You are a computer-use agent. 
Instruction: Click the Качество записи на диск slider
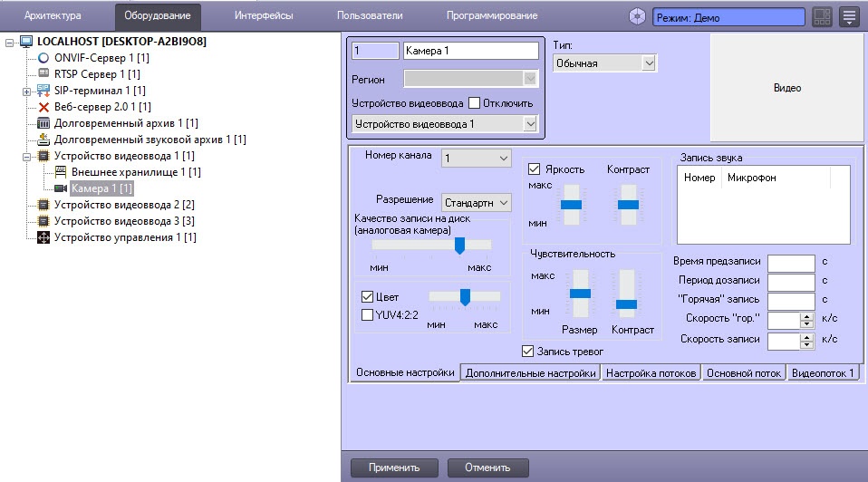tap(432, 245)
